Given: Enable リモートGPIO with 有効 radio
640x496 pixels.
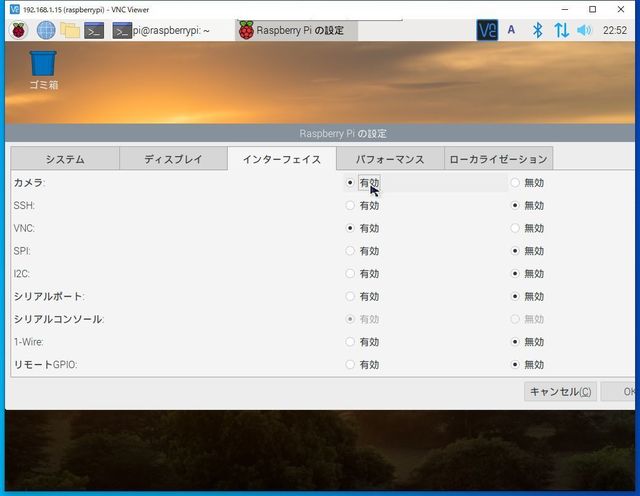Looking at the screenshot, I should click(x=350, y=365).
